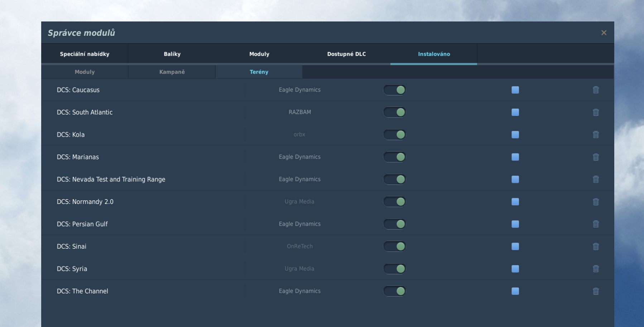Screen dimensions: 644x327
Task: Toggle DCS: South Atlantic switch off
Action: [394, 112]
